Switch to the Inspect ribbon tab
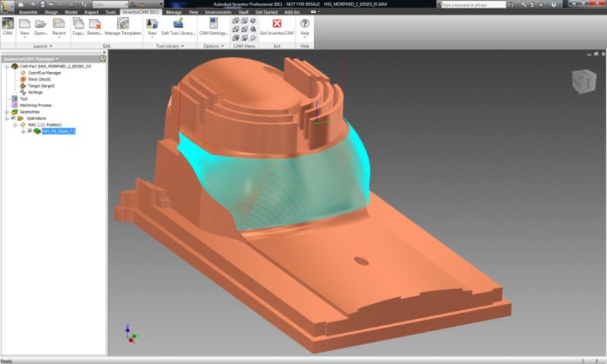 (90, 12)
